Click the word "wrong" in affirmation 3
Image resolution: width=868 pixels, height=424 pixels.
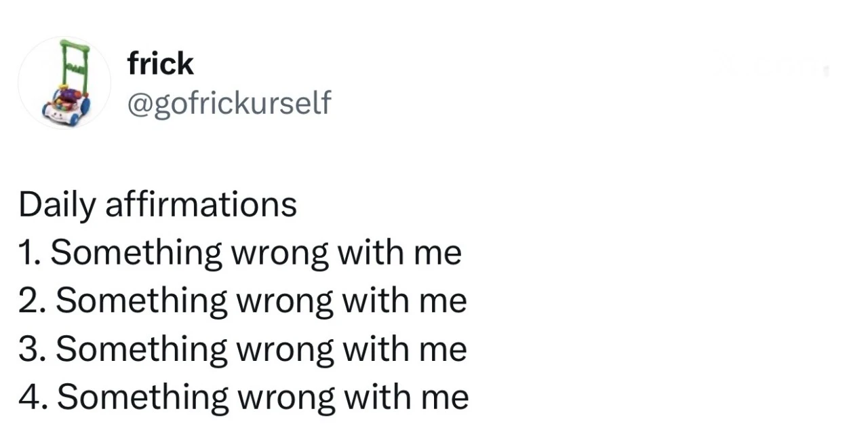[283, 350]
